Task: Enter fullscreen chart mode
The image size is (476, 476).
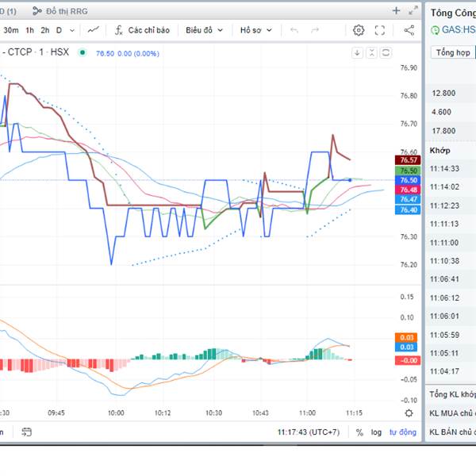Action: click(380, 30)
